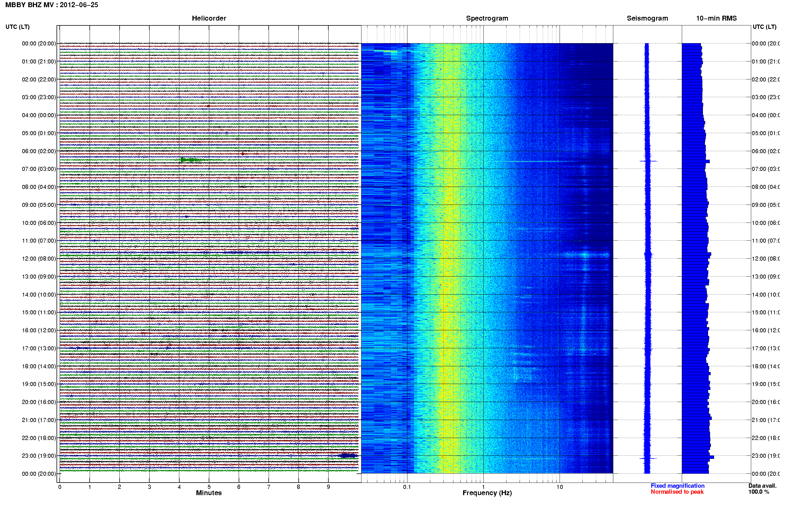Viewport: 812px width, 508px height.
Task: Click the '07:00 (03:00)' time label on the left axis
Action: pyautogui.click(x=39, y=169)
